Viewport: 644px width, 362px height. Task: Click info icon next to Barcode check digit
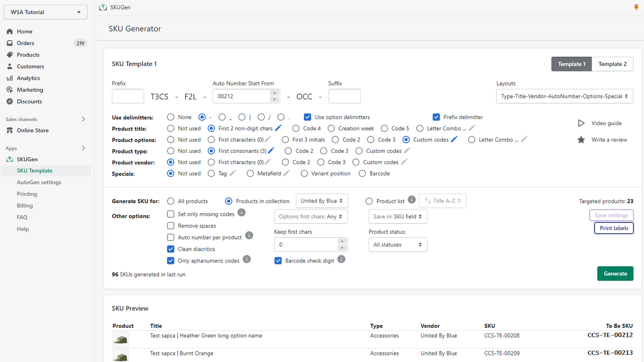pyautogui.click(x=341, y=259)
